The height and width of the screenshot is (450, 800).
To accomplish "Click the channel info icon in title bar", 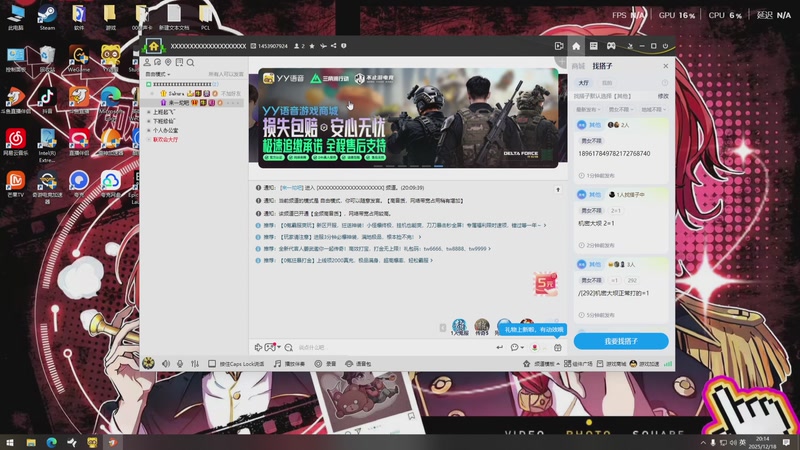I will 344,46.
